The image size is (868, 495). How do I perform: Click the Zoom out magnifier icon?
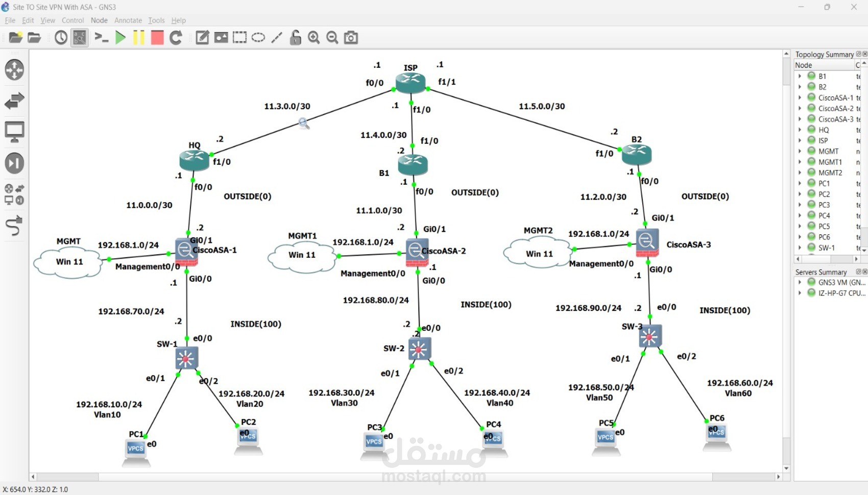(x=332, y=38)
